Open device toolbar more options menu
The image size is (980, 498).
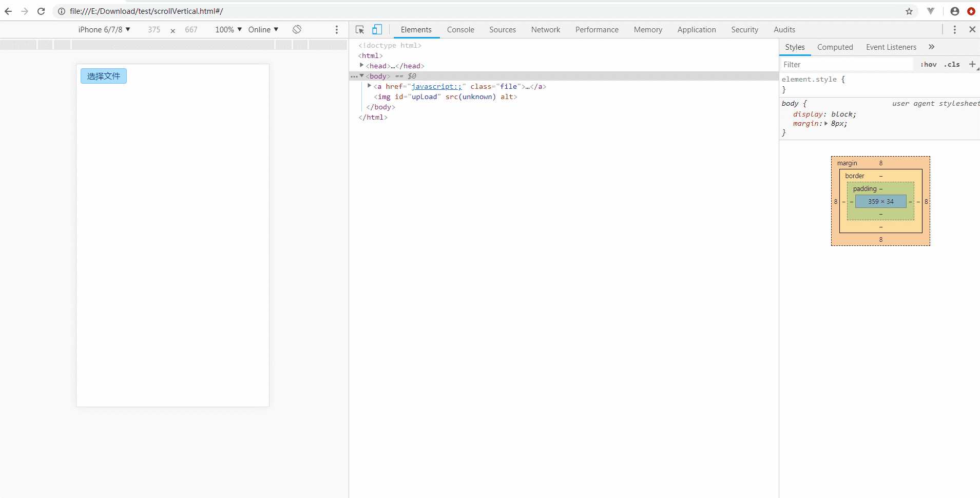click(x=337, y=30)
